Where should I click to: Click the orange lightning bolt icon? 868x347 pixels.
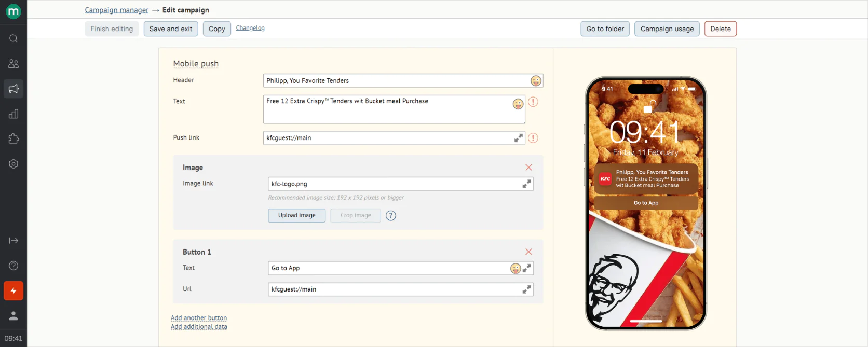point(13,291)
